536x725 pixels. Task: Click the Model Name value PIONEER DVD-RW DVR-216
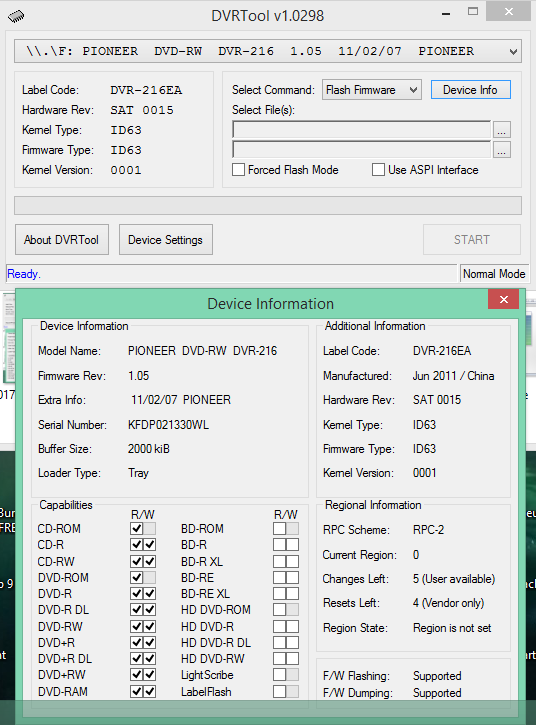pos(203,351)
